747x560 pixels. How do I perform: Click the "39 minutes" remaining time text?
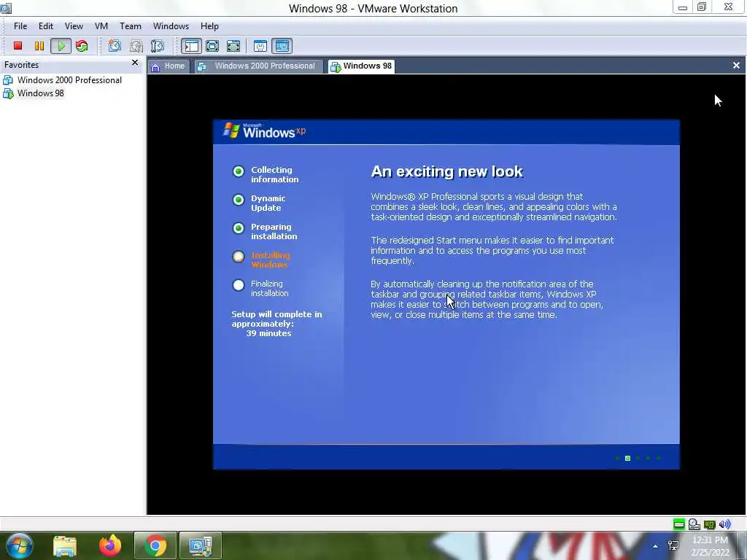(268, 334)
